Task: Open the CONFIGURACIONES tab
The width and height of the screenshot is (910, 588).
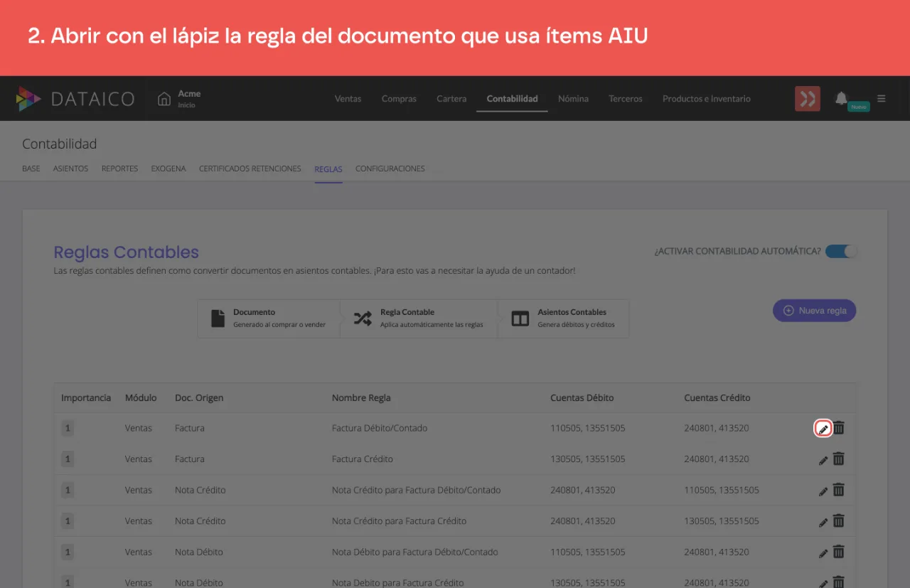Action: pyautogui.click(x=390, y=169)
